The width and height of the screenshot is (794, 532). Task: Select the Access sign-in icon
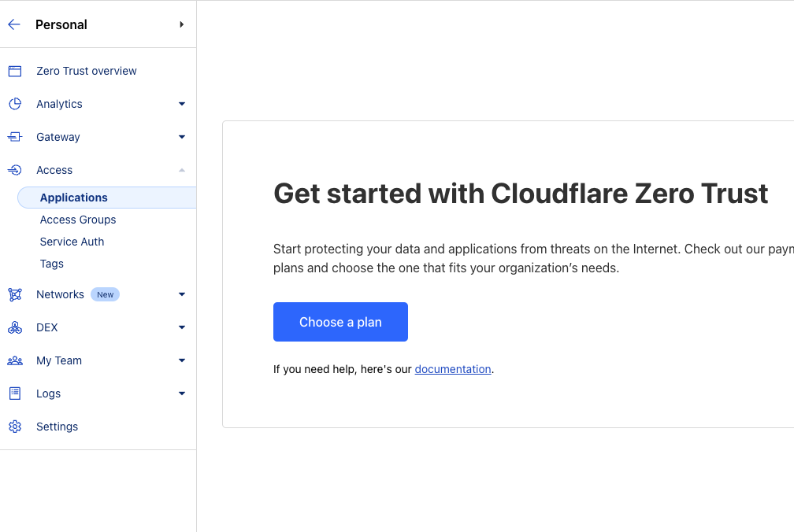coord(14,170)
